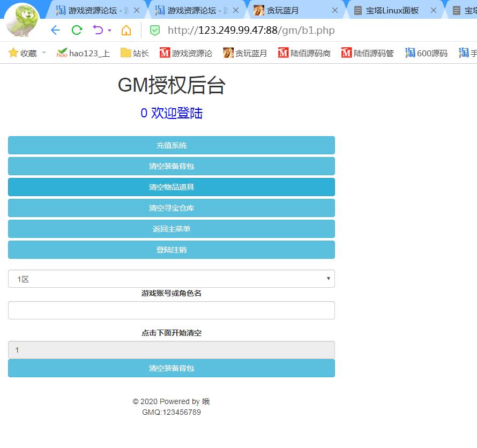The image size is (477, 448).
Task: Switch to the 贪玩蓝月 tab
Action: (x=289, y=10)
